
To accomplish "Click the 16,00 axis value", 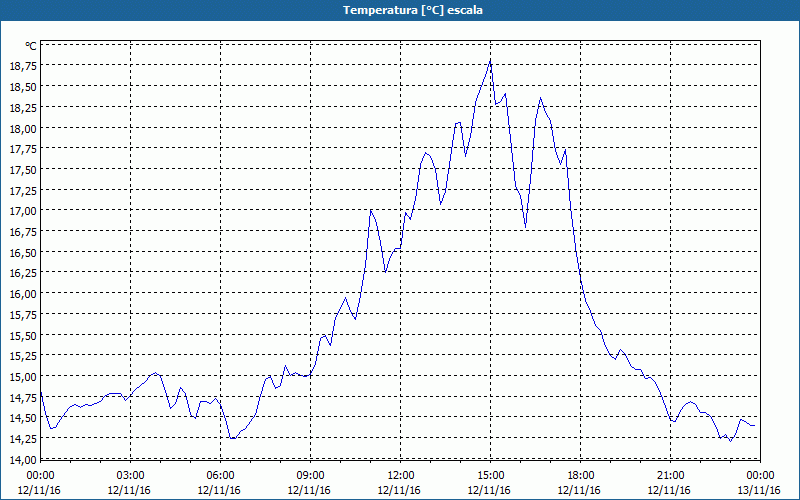I will [23, 293].
